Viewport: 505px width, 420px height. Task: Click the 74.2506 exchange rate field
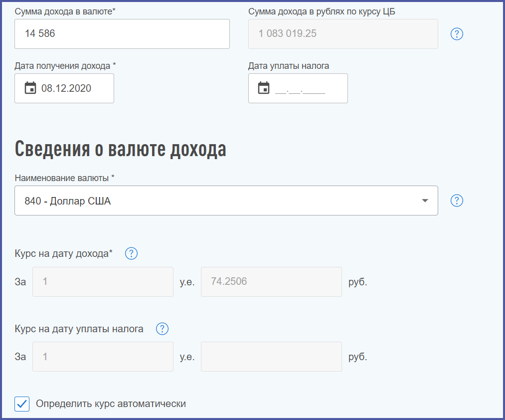271,282
